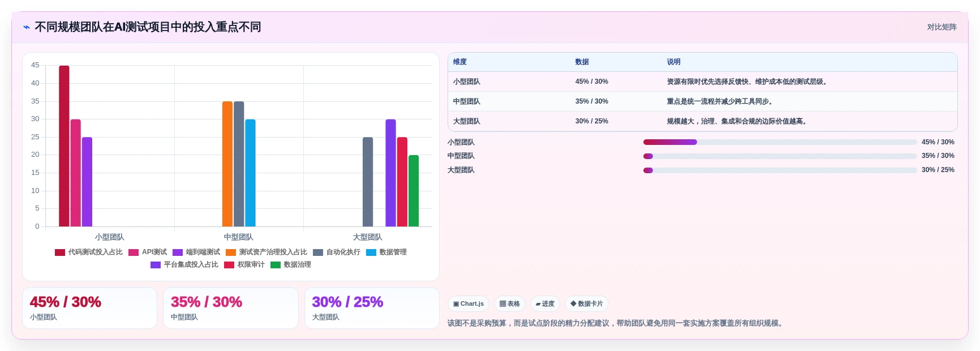
Task: Toggle 端到端测试 legend item
Action: tap(196, 252)
